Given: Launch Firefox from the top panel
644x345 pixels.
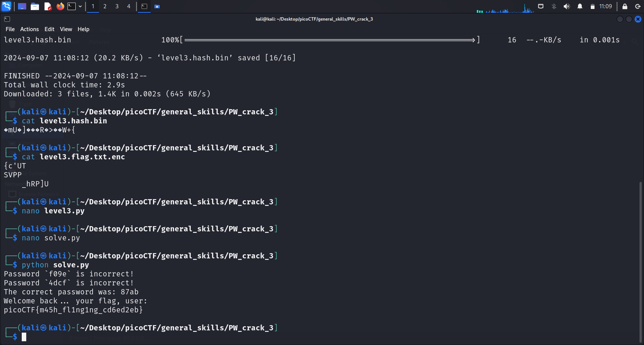Looking at the screenshot, I should pos(60,6).
